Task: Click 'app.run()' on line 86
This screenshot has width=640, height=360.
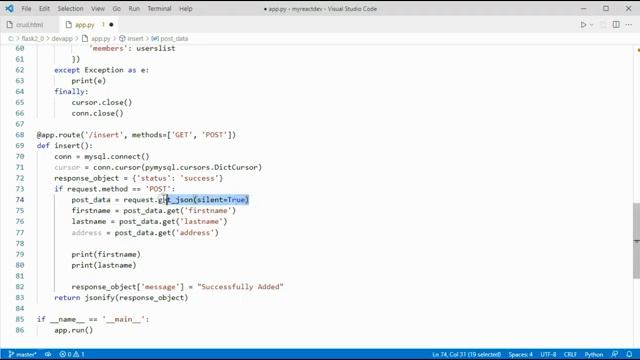Action: click(73, 330)
